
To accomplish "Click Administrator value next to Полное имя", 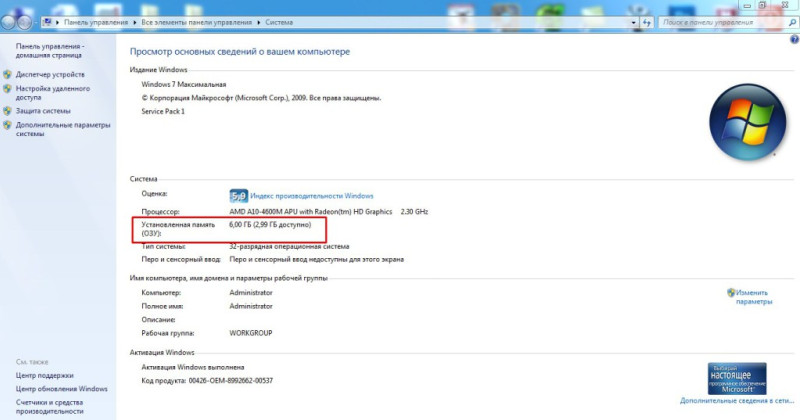I will pyautogui.click(x=251, y=306).
